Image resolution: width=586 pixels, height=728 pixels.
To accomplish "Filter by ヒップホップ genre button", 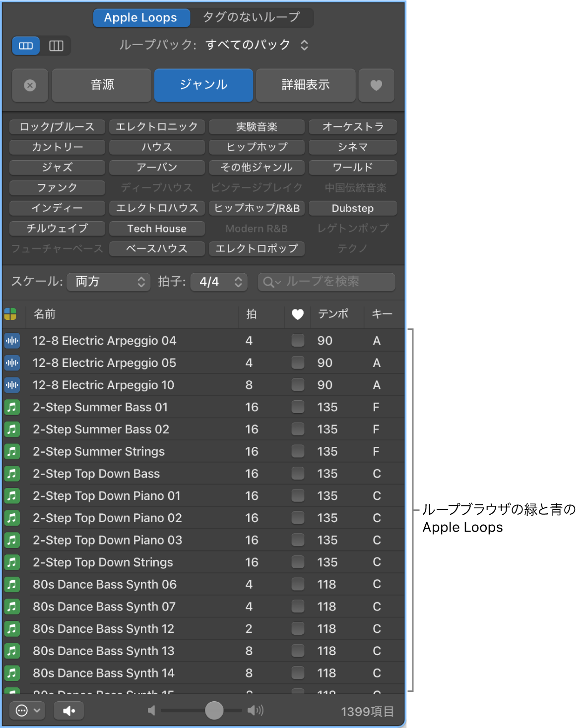I will [257, 147].
